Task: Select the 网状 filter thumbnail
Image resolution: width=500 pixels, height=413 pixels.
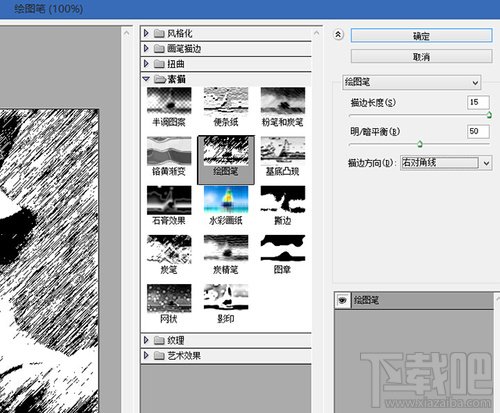Action: [169, 298]
